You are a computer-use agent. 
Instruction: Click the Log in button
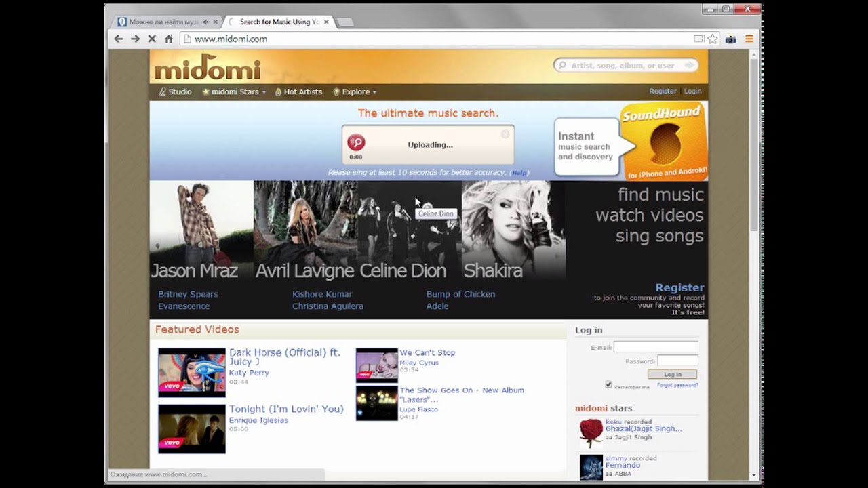pos(672,374)
